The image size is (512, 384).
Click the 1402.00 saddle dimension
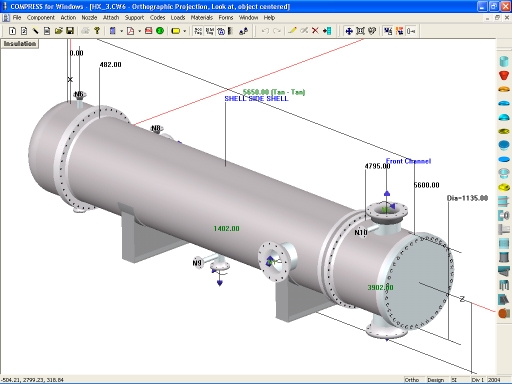tap(226, 229)
